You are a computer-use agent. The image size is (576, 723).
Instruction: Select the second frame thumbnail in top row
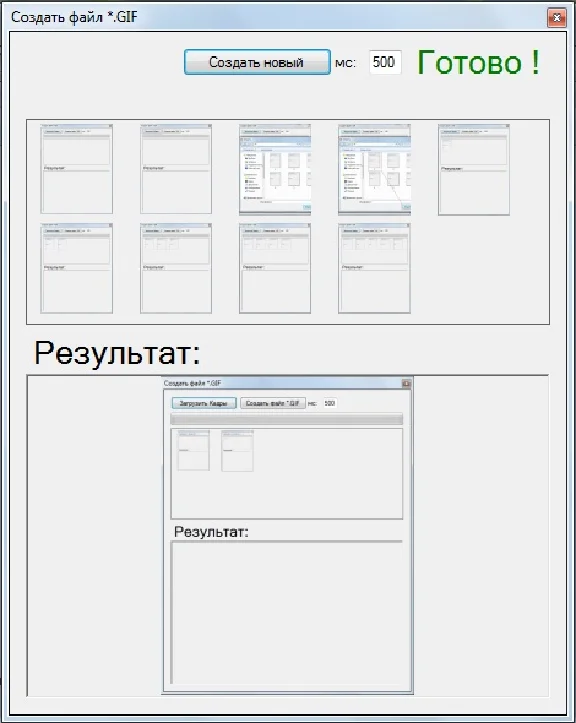pyautogui.click(x=176, y=169)
